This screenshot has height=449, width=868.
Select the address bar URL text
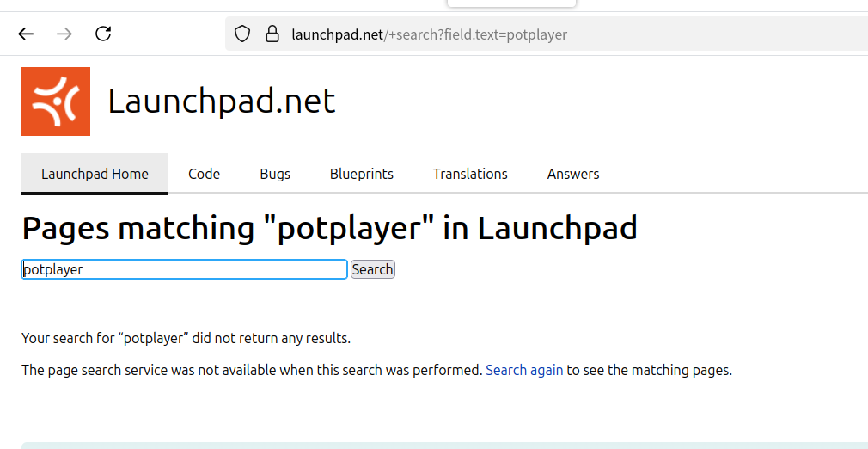[x=429, y=34]
